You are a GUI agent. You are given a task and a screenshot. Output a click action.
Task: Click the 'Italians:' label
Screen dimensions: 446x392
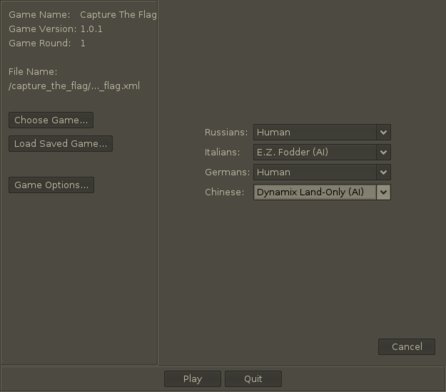click(x=222, y=152)
